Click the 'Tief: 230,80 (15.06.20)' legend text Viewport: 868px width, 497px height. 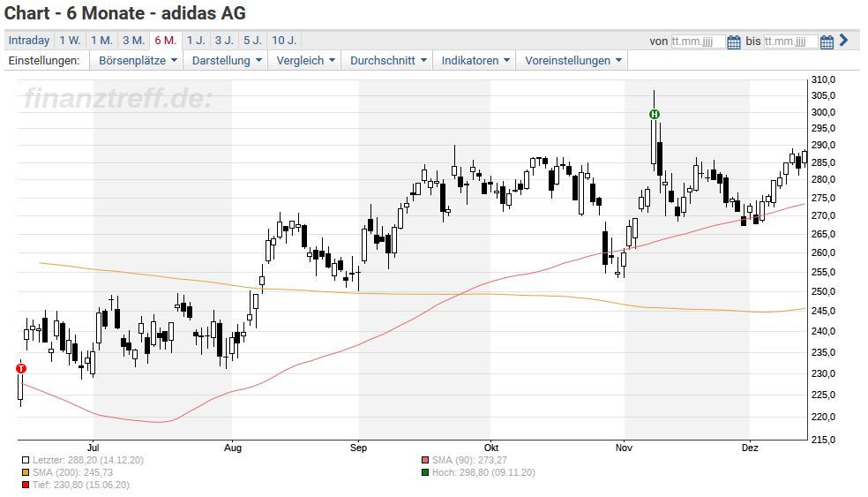tap(81, 485)
